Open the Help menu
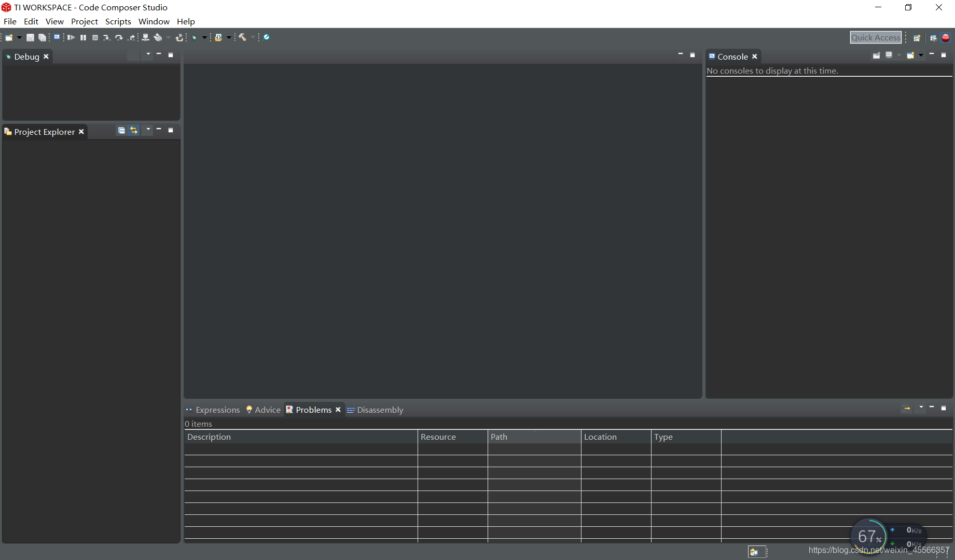The image size is (955, 560). pos(186,21)
